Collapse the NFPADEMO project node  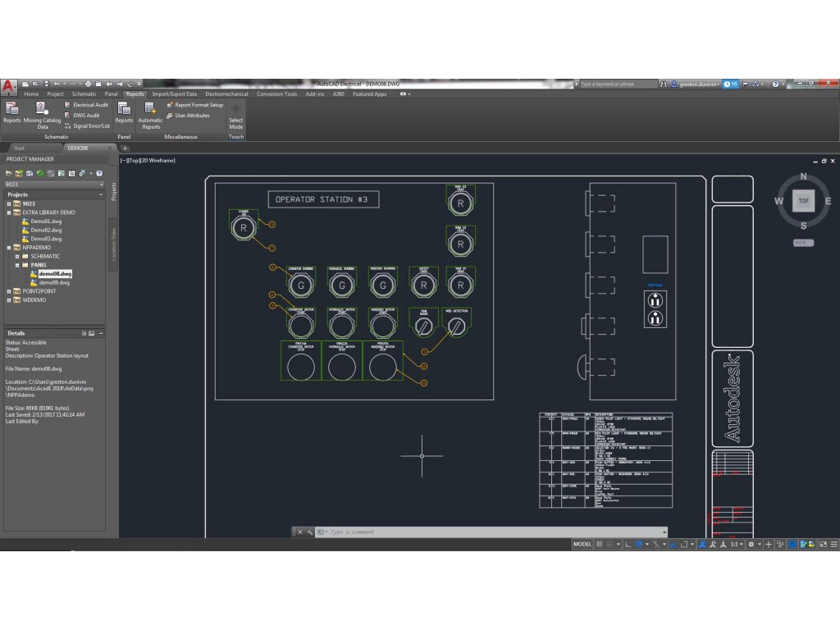point(8,248)
